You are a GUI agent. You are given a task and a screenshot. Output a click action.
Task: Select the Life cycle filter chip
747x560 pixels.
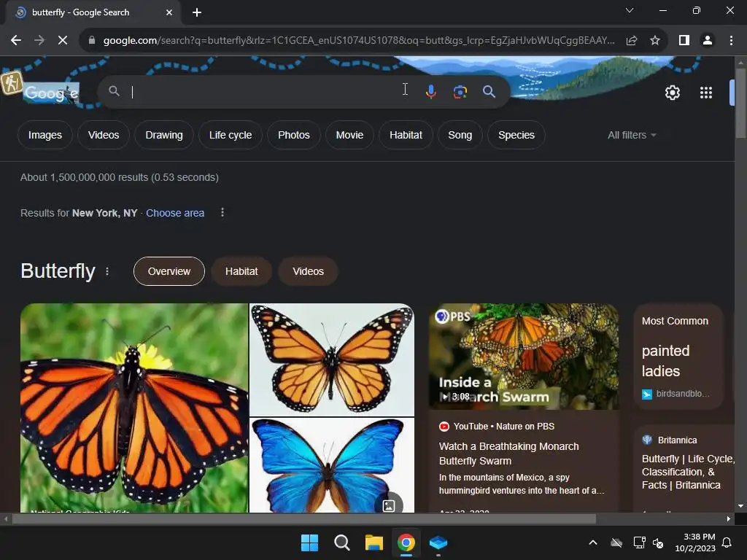pyautogui.click(x=230, y=135)
